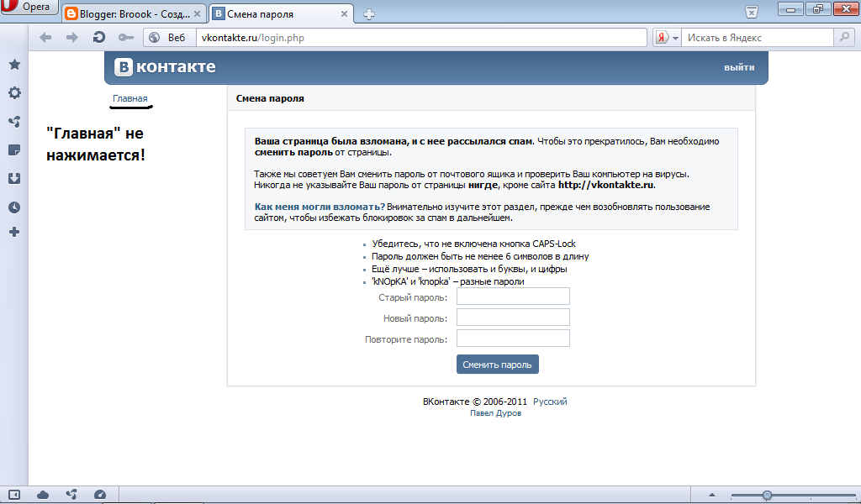Click the Смена пароля heading

click(270, 99)
